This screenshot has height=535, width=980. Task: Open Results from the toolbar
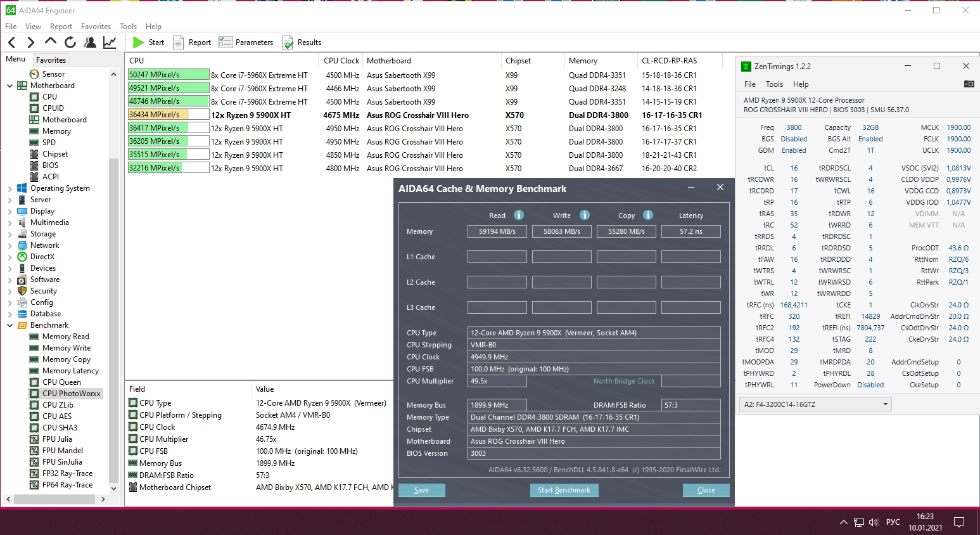pos(302,42)
